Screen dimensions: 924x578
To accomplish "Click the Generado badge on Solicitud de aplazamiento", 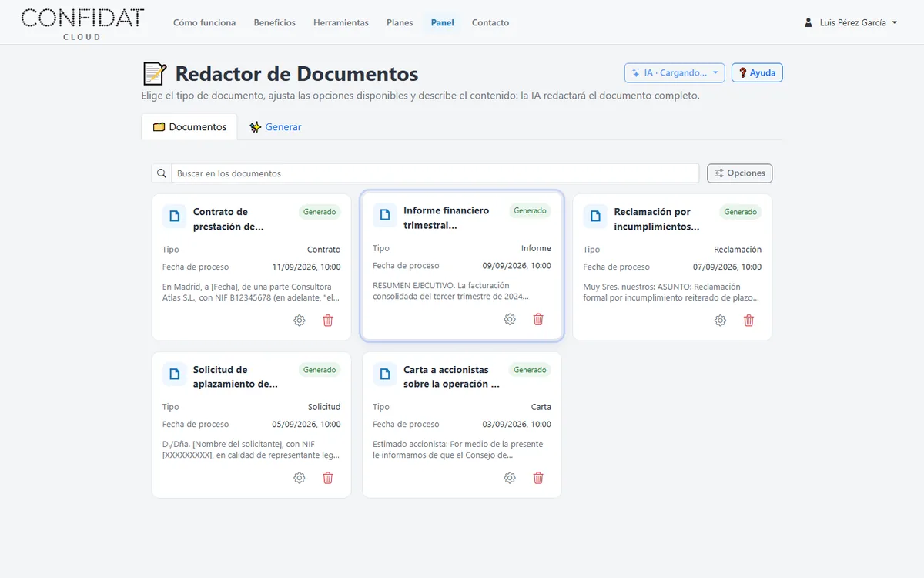I will point(320,370).
